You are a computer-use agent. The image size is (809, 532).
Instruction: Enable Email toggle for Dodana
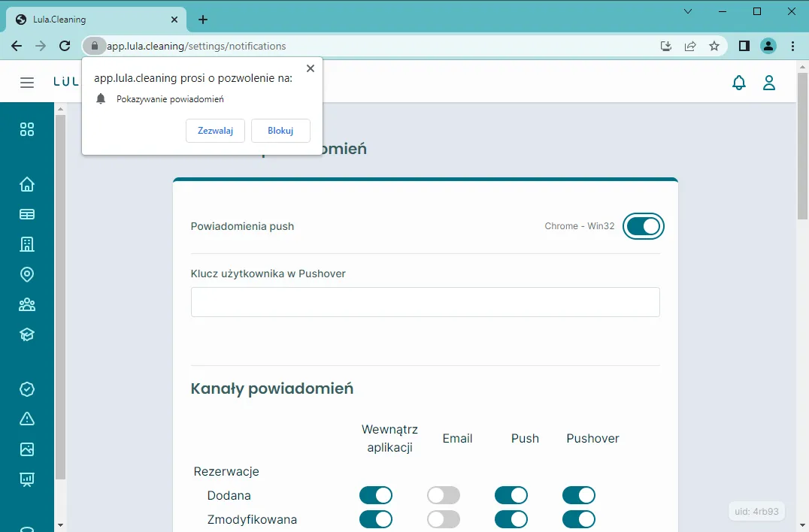(443, 495)
